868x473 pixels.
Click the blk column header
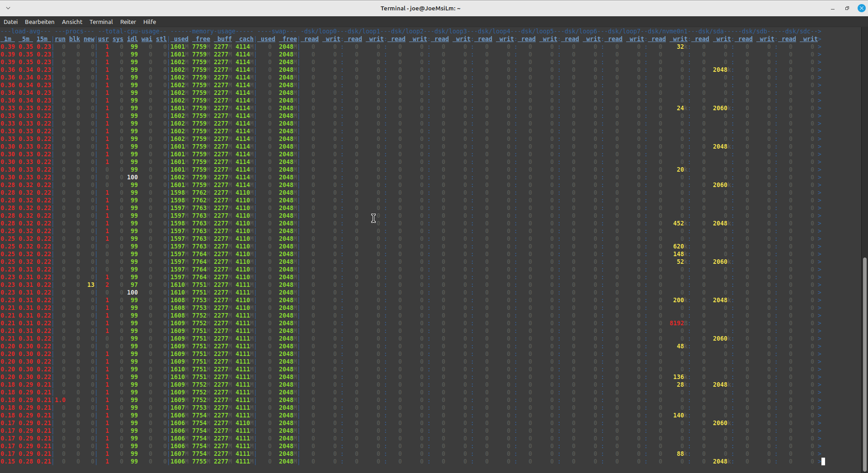tap(75, 39)
